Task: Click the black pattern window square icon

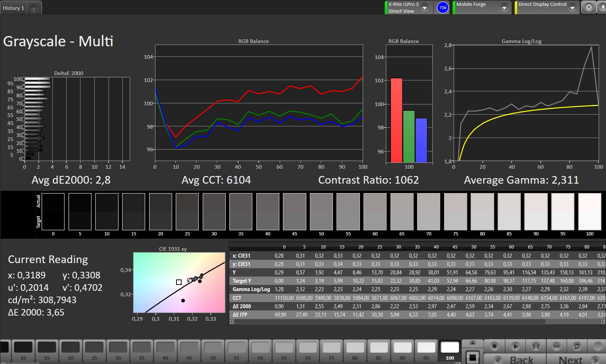Action: click(x=473, y=357)
